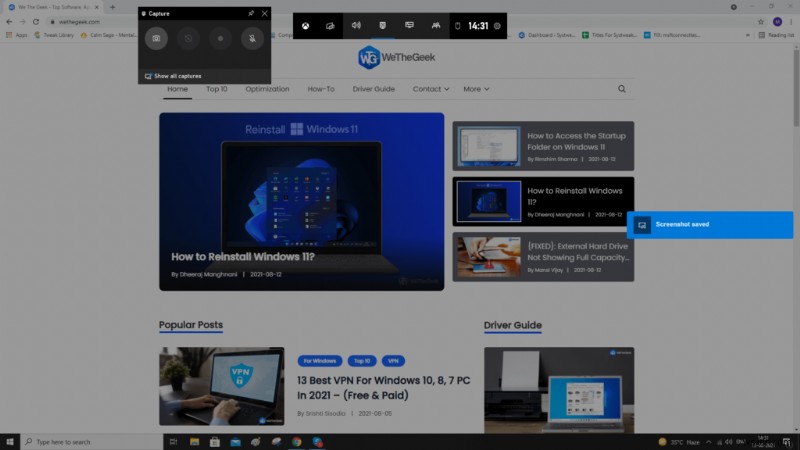Click the Driver Guide printer thumbnail

[559, 390]
